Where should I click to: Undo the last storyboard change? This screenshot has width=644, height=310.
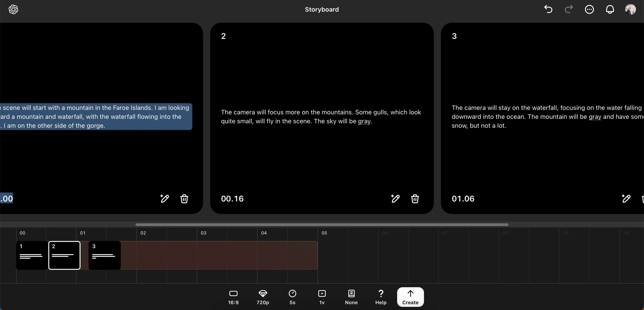(548, 9)
